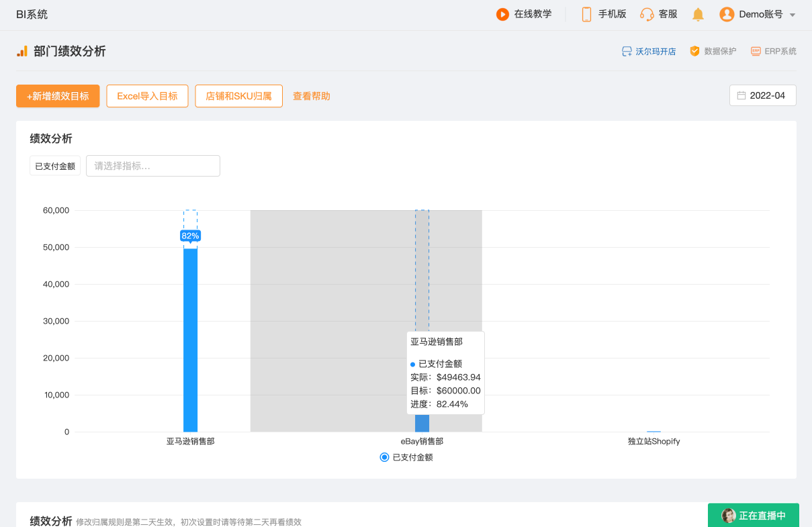Open the 查看帮助 help link
This screenshot has width=812, height=527.
pyautogui.click(x=312, y=96)
